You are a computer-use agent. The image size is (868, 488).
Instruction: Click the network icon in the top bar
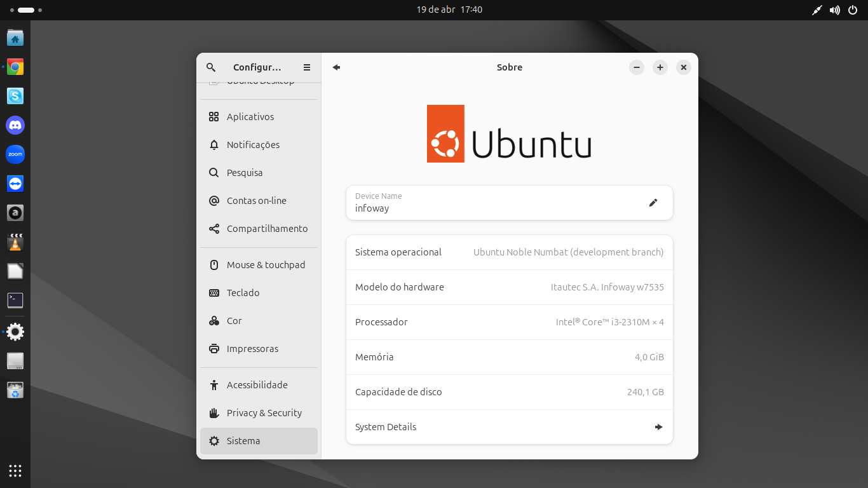817,10
